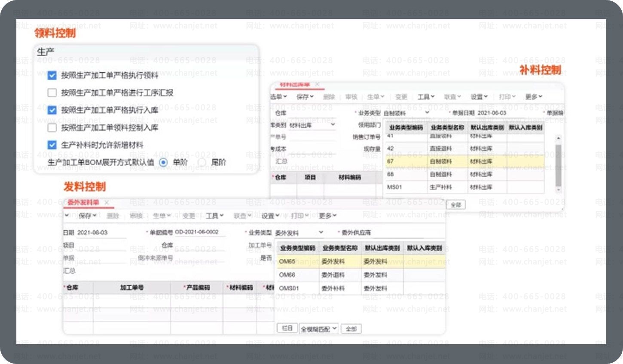Image resolution: width=623 pixels, height=364 pixels.
Task: Expand 更多 menu in 材料出库单 toolbar
Action: click(x=534, y=97)
